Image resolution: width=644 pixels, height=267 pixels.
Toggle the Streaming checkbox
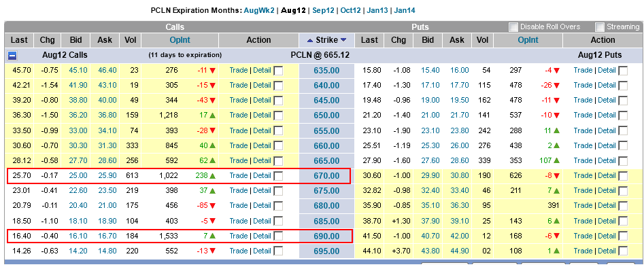[x=600, y=27]
